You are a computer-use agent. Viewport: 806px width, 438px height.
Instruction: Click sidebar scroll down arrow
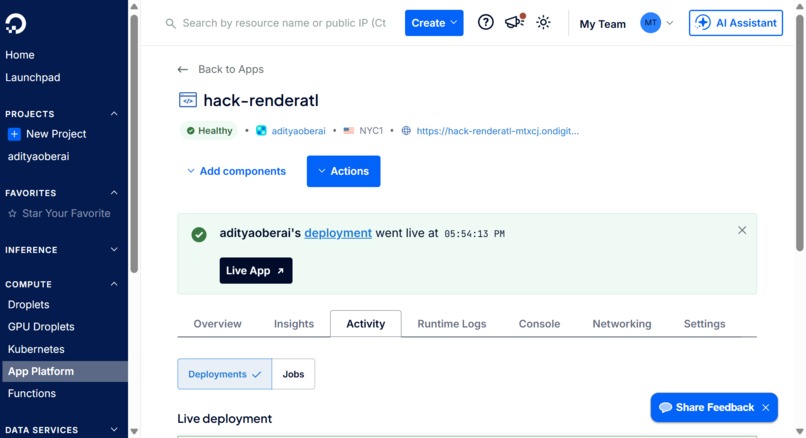pos(134,431)
